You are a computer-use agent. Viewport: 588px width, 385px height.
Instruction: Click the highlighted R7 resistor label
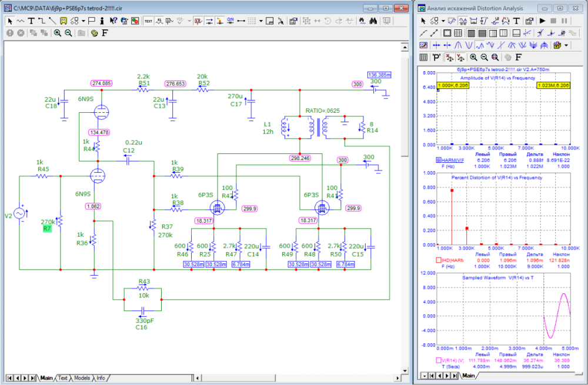click(x=48, y=229)
